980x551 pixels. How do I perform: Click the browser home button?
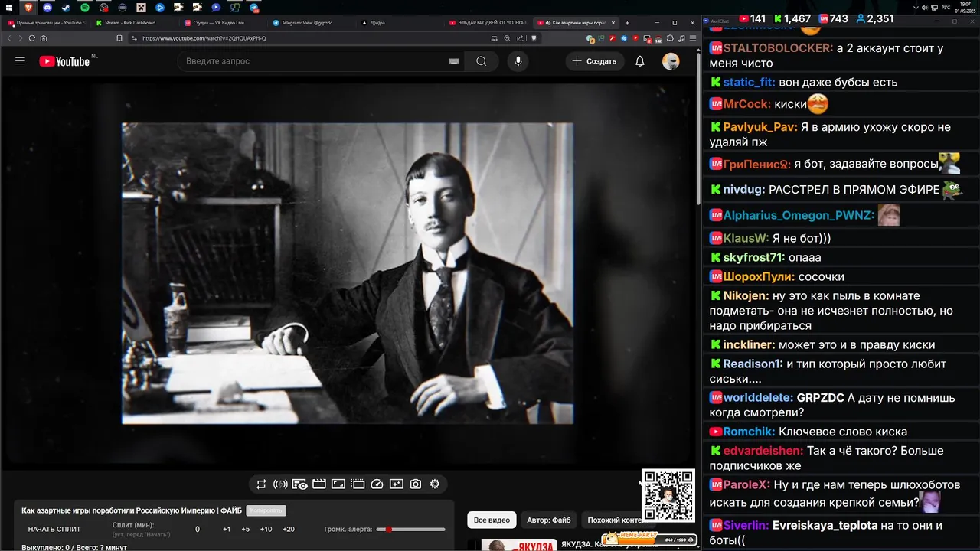(x=44, y=38)
